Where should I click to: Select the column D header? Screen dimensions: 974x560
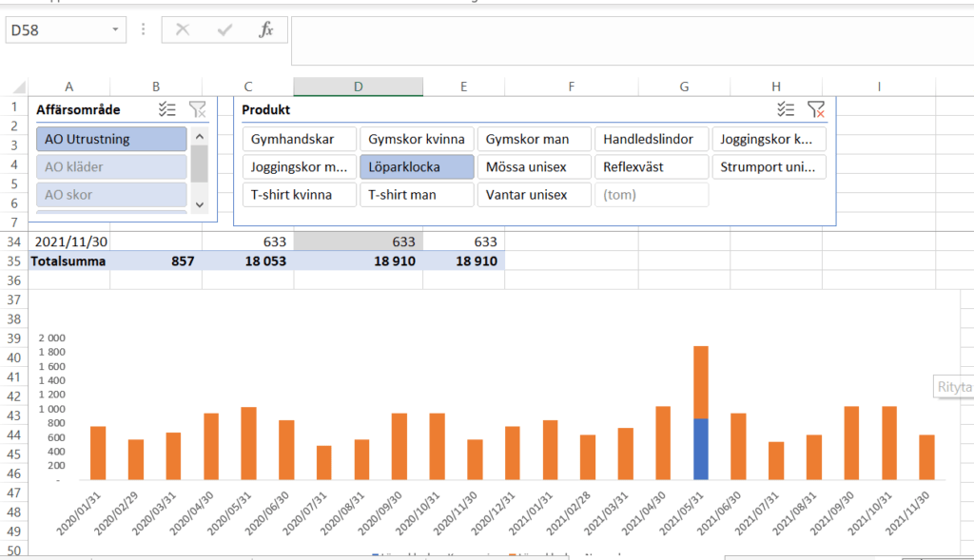point(358,87)
